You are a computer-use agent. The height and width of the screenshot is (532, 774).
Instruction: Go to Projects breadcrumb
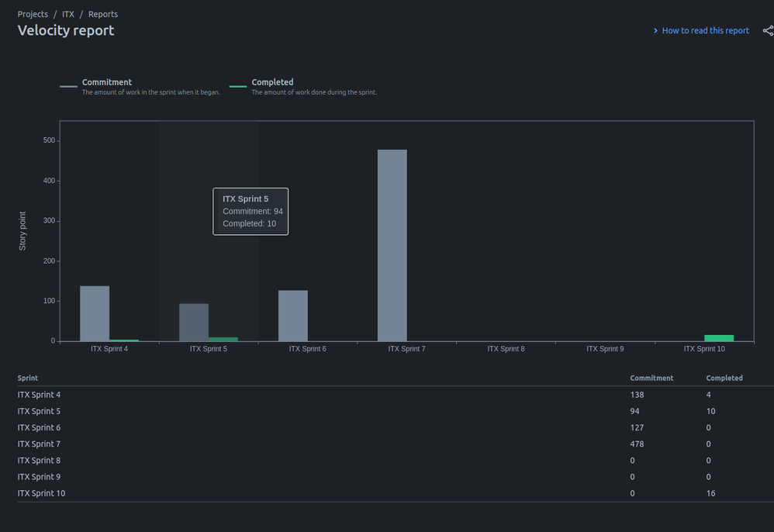pos(33,14)
